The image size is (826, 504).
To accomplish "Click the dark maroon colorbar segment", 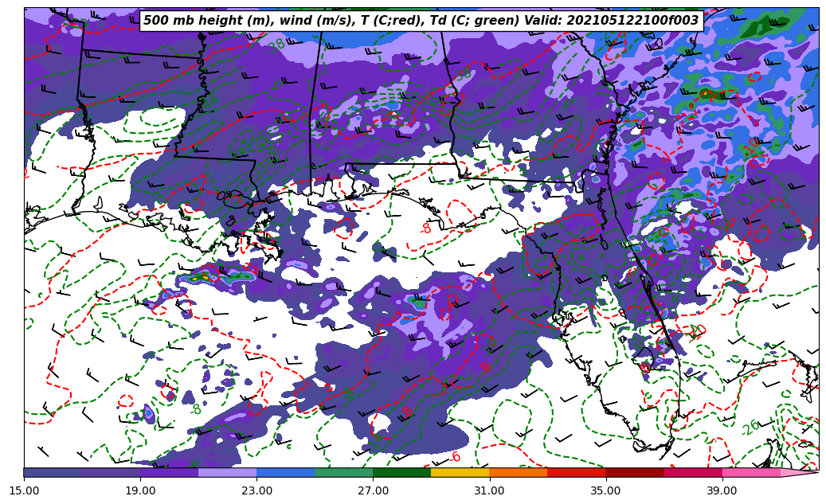I will click(634, 472).
